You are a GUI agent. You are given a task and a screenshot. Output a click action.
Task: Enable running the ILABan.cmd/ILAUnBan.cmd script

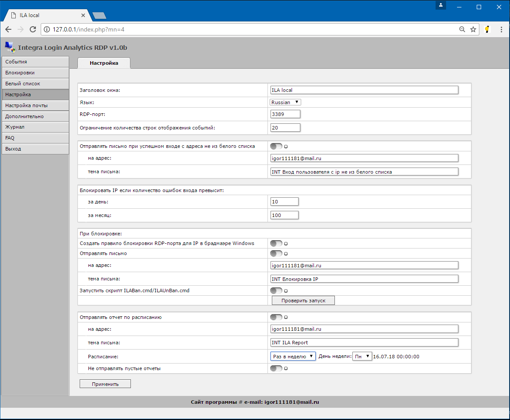click(276, 290)
